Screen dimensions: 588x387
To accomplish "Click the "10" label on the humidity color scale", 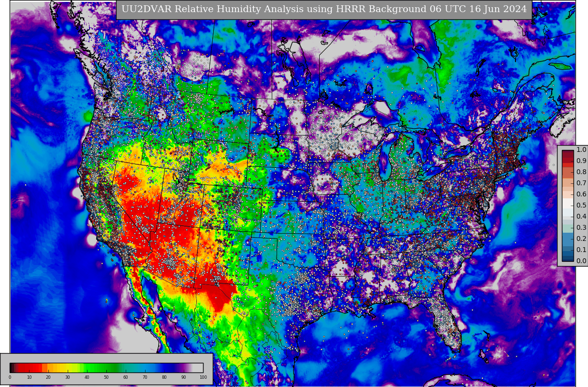I will [29, 377].
